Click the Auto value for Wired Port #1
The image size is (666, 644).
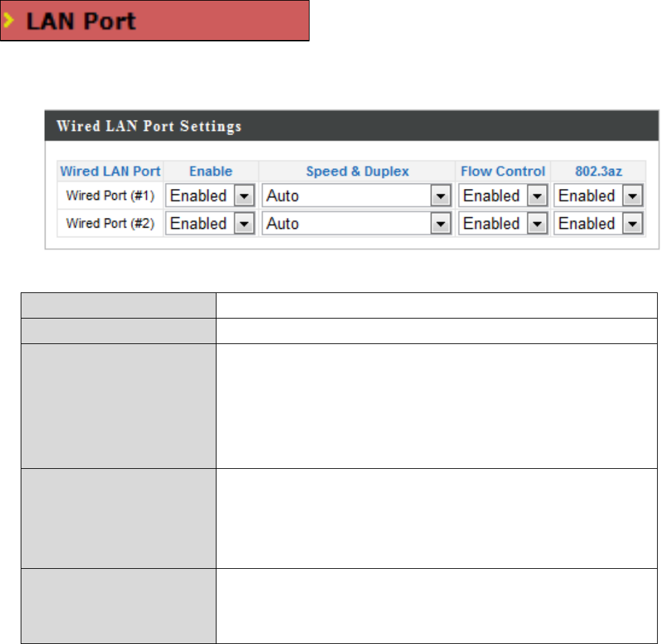click(283, 196)
